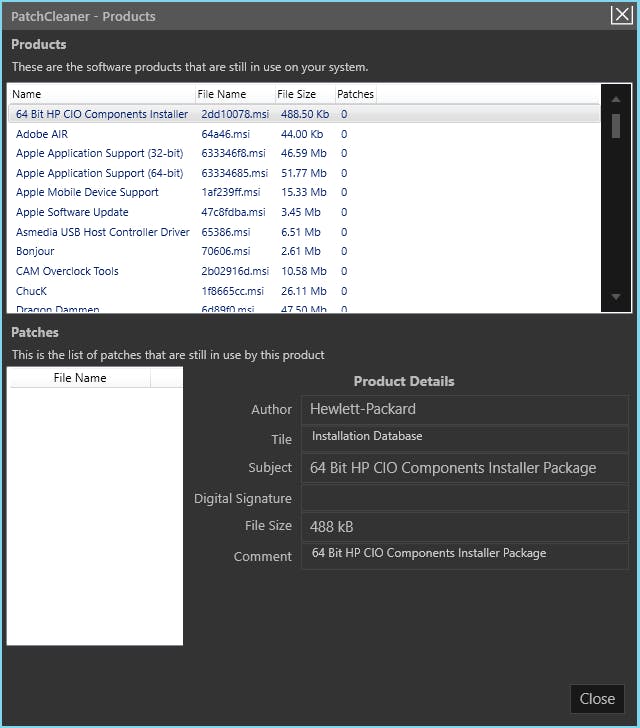Click the Subject field in Product Details
This screenshot has height=728, width=640.
[x=465, y=468]
